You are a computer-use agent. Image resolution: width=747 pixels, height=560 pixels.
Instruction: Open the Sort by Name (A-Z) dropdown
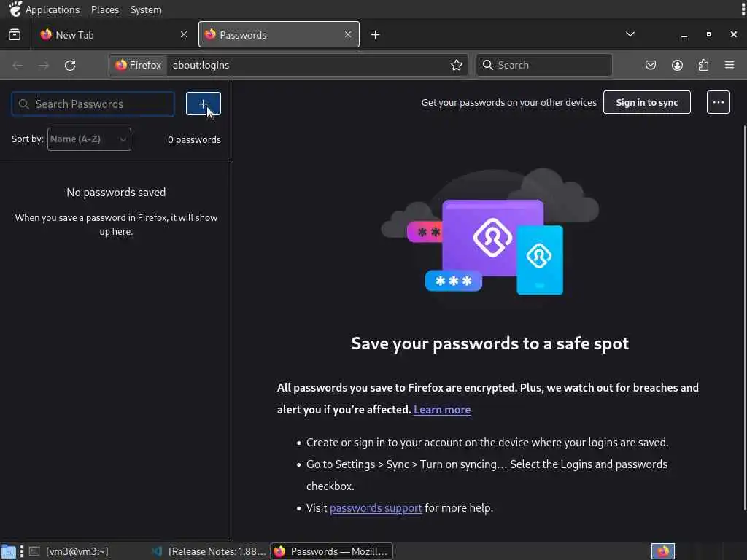89,139
